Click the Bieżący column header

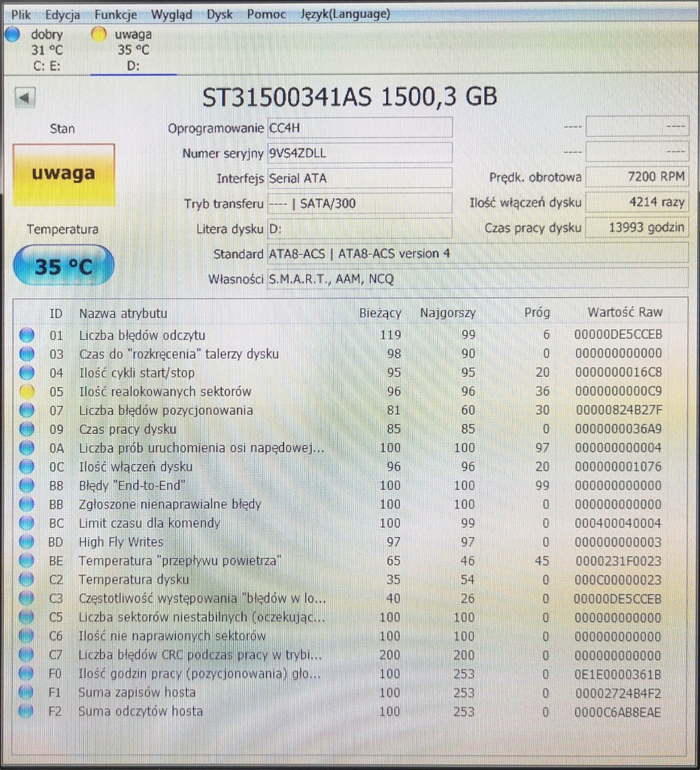pos(380,313)
